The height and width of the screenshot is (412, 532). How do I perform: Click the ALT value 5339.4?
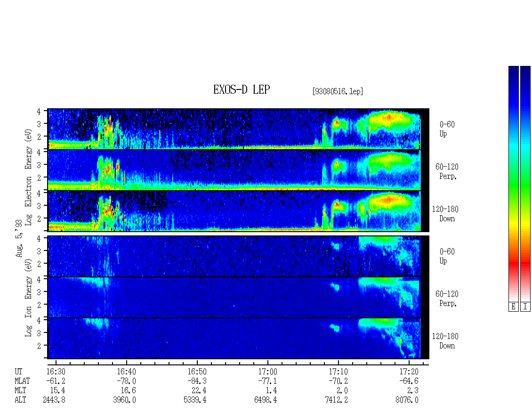195,400
